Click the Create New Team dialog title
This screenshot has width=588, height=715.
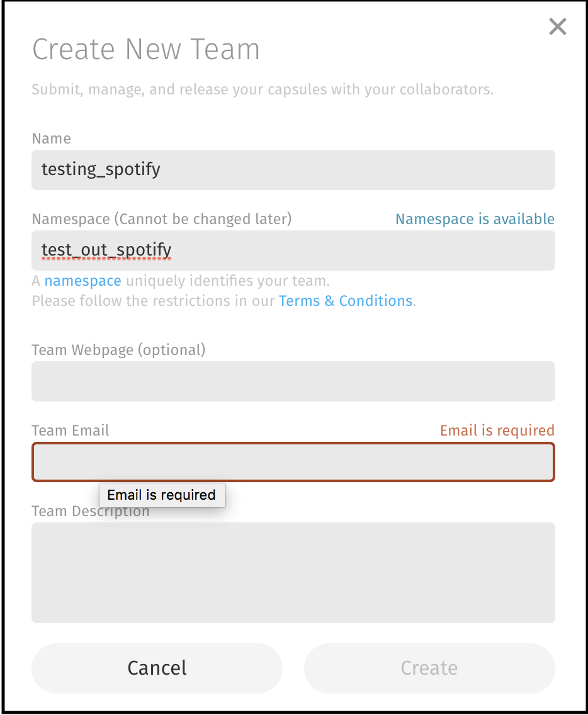(146, 49)
